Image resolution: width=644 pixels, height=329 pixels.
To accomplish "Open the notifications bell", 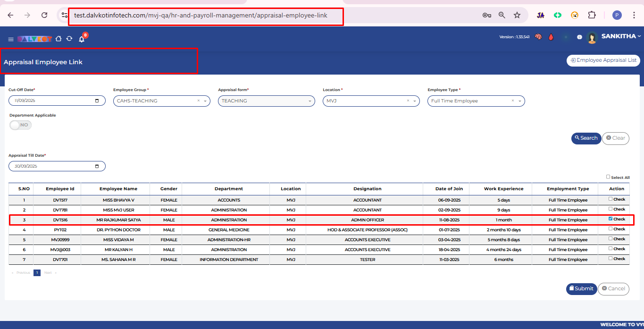I will point(82,39).
